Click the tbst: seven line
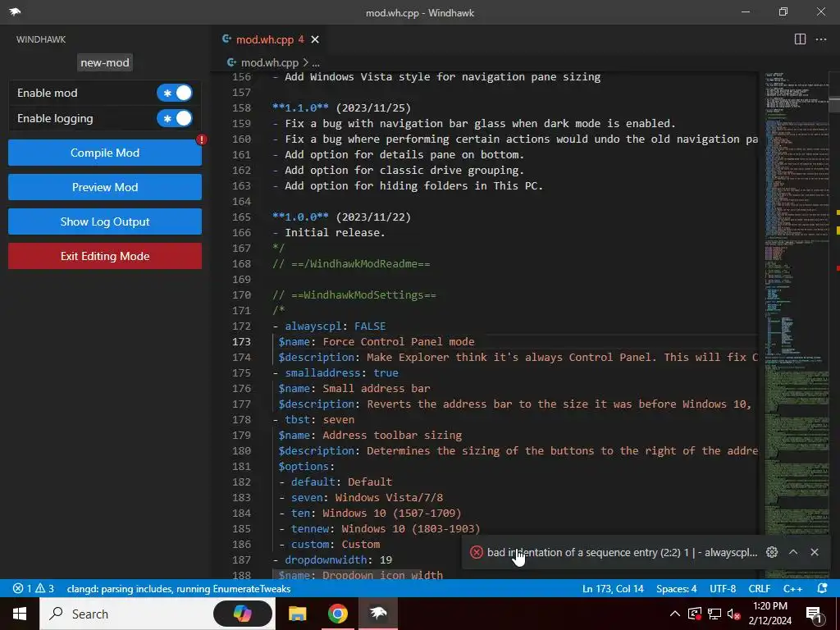This screenshot has height=630, width=840. point(313,419)
